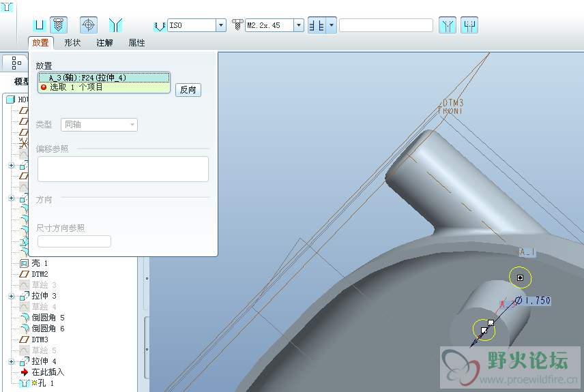Select 拉伸 4 in the model tree

(x=44, y=361)
